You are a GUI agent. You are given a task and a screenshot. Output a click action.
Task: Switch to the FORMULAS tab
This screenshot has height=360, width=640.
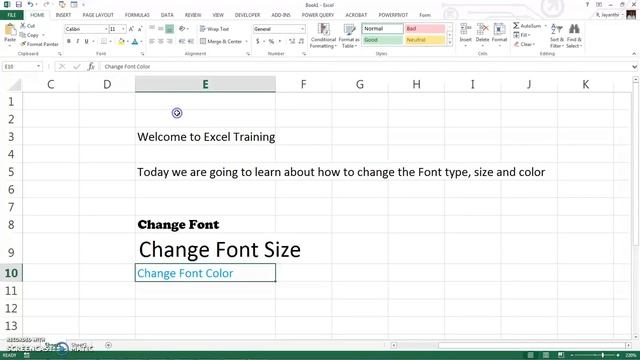(x=137, y=15)
